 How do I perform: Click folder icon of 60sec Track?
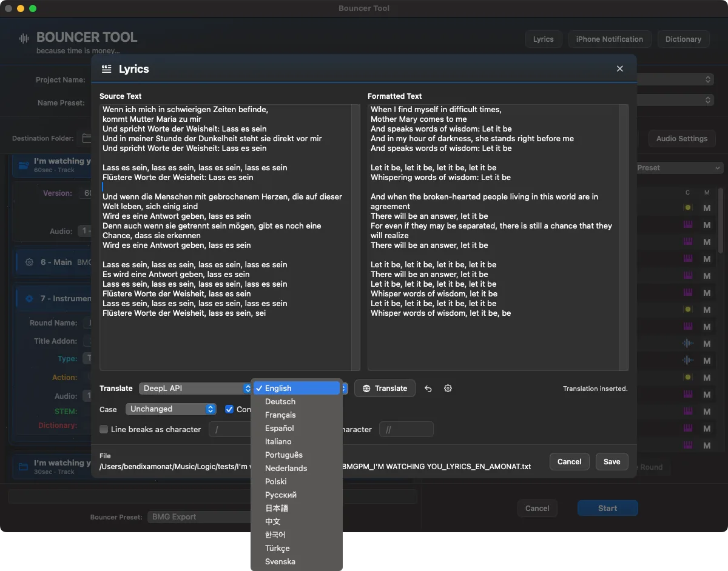[x=24, y=165]
